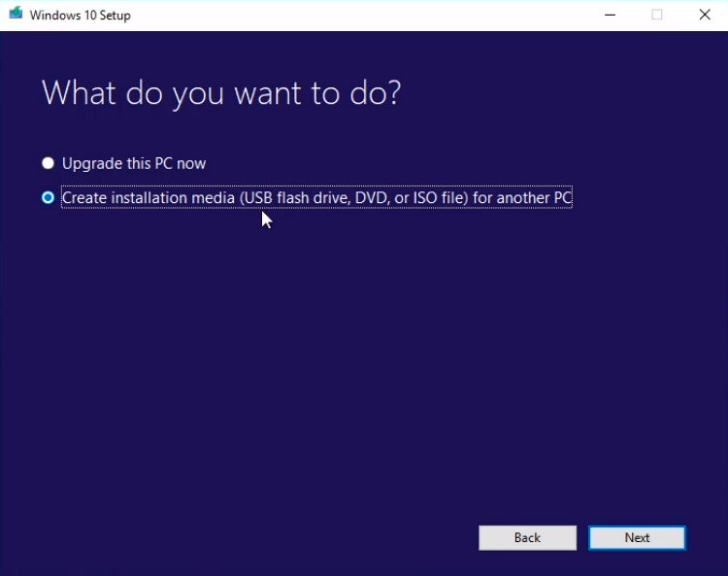Minimize the Windows 10 Setup window
The height and width of the screenshot is (576, 728).
coord(610,15)
